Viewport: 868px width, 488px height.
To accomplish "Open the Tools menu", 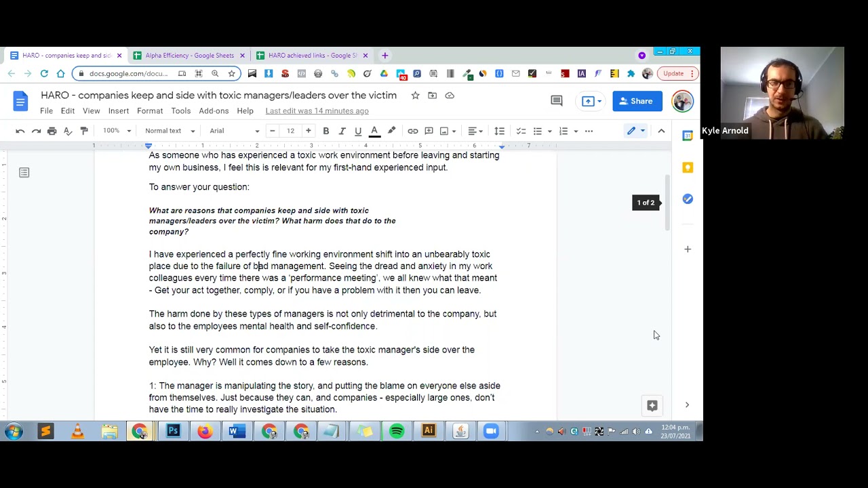I will point(180,111).
